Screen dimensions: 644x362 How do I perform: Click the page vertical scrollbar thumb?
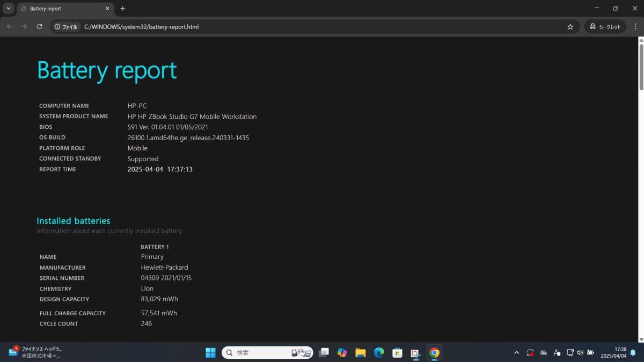point(641,67)
